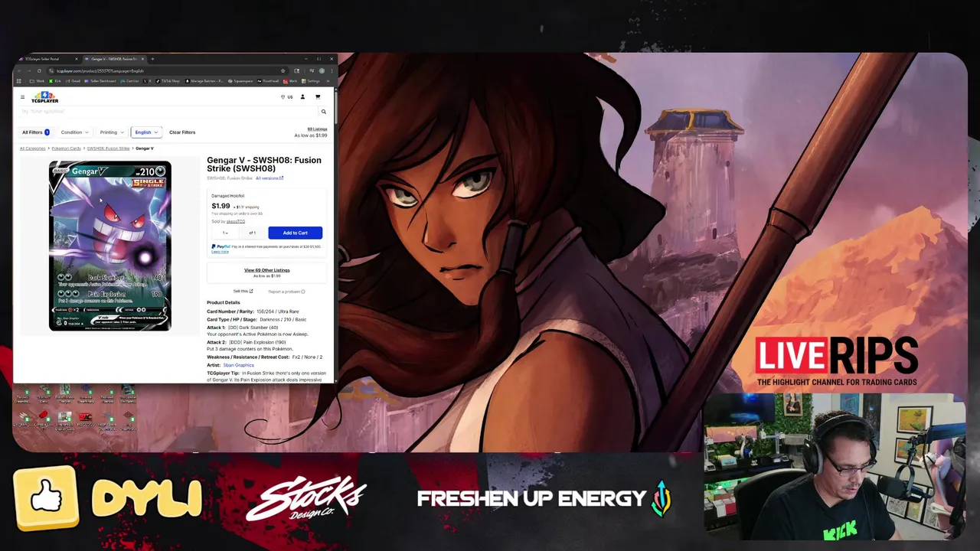Screen dimensions: 980x551
Task: Open the Manage Batches bookmark
Action: (205, 81)
